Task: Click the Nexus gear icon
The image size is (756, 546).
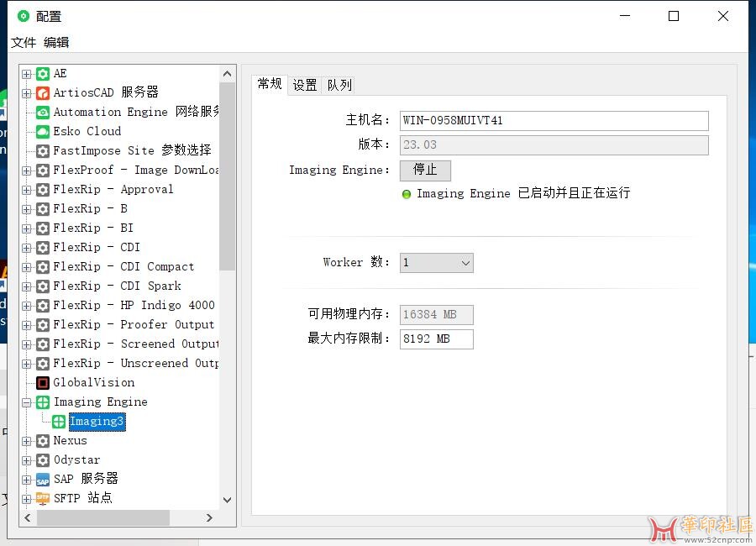Action: 43,441
